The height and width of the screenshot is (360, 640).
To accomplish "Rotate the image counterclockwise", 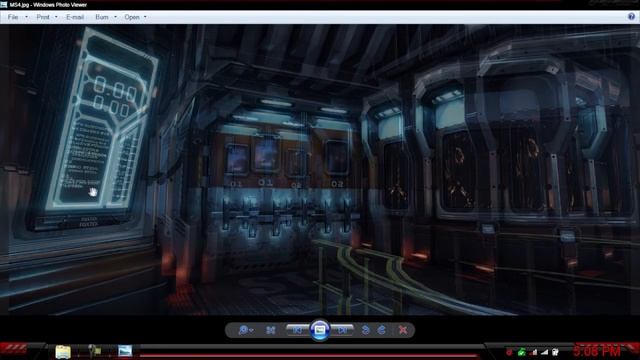I will 365,330.
